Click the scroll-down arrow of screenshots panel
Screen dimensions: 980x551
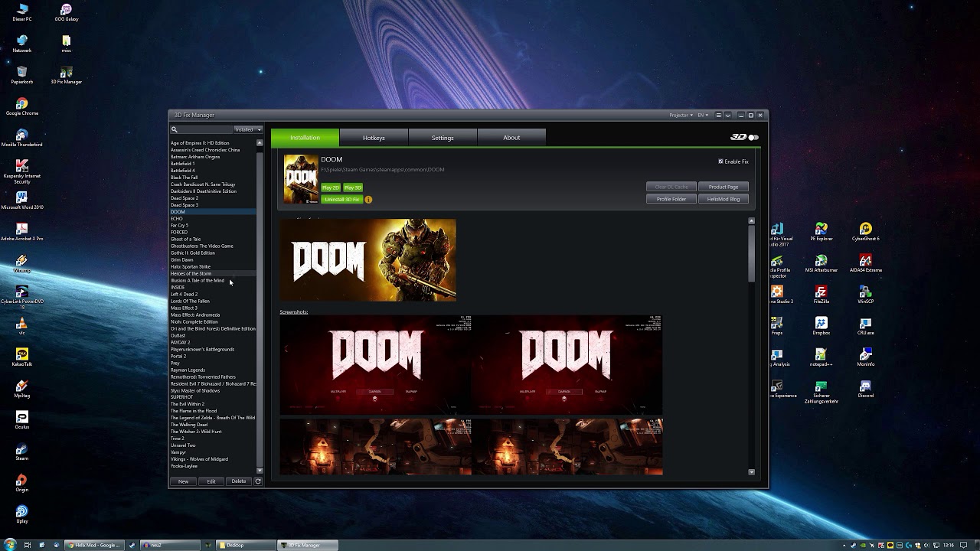(751, 472)
